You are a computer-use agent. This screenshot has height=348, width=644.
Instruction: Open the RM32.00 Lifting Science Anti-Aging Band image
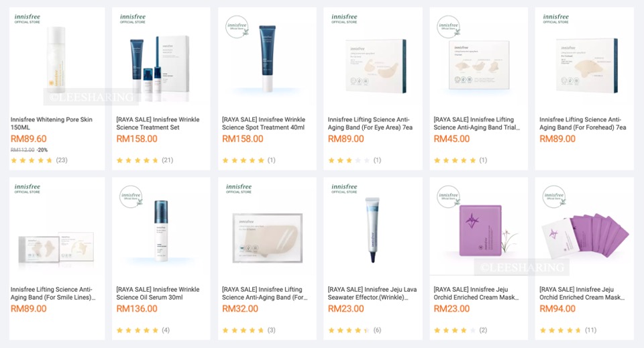point(267,237)
